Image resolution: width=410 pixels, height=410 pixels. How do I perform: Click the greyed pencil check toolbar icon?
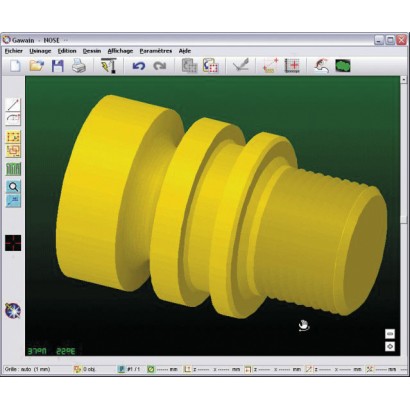click(241, 65)
